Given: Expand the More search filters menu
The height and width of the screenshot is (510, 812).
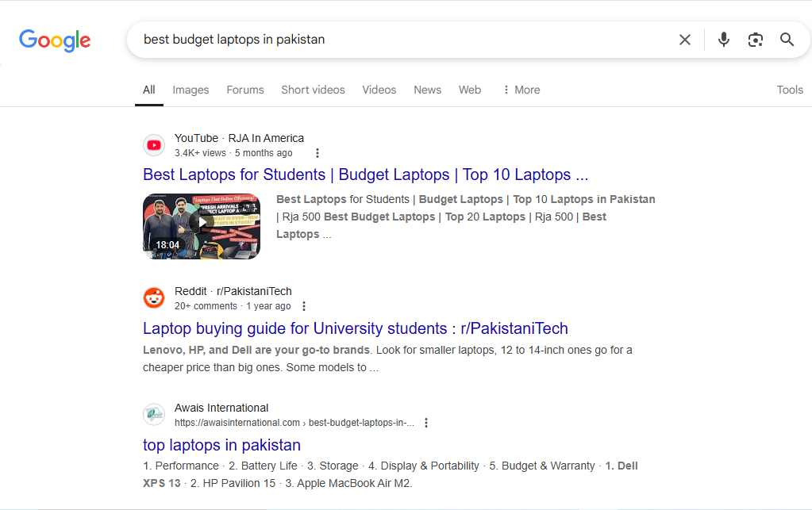Looking at the screenshot, I should (x=521, y=90).
